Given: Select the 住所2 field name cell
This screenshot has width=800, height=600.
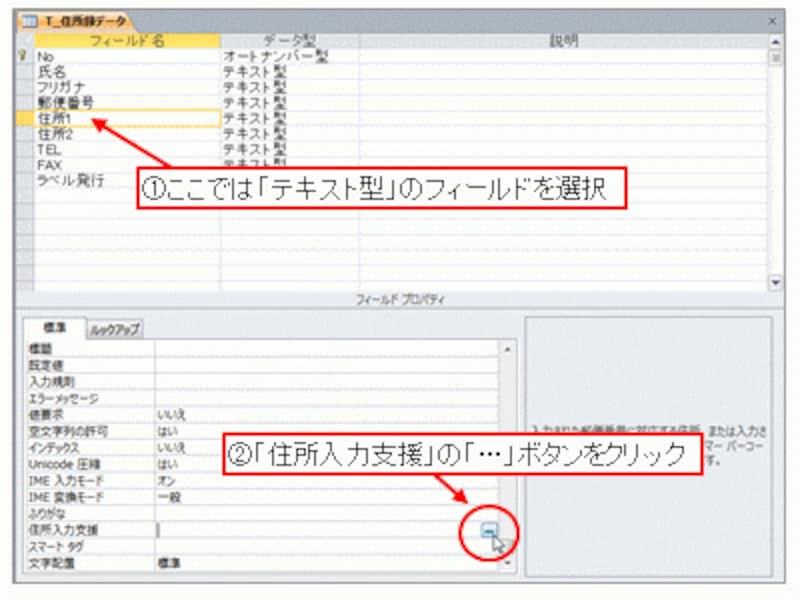Looking at the screenshot, I should tap(127, 134).
